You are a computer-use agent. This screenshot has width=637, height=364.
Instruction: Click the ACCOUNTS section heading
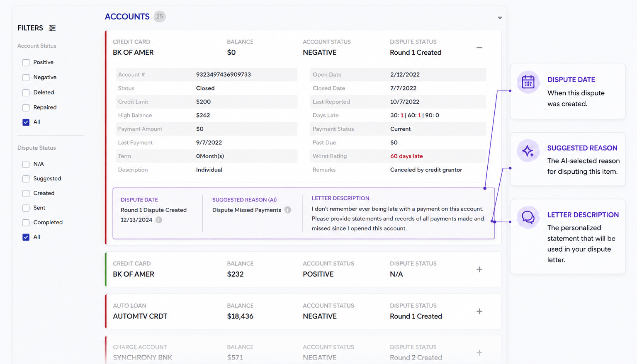pyautogui.click(x=127, y=17)
